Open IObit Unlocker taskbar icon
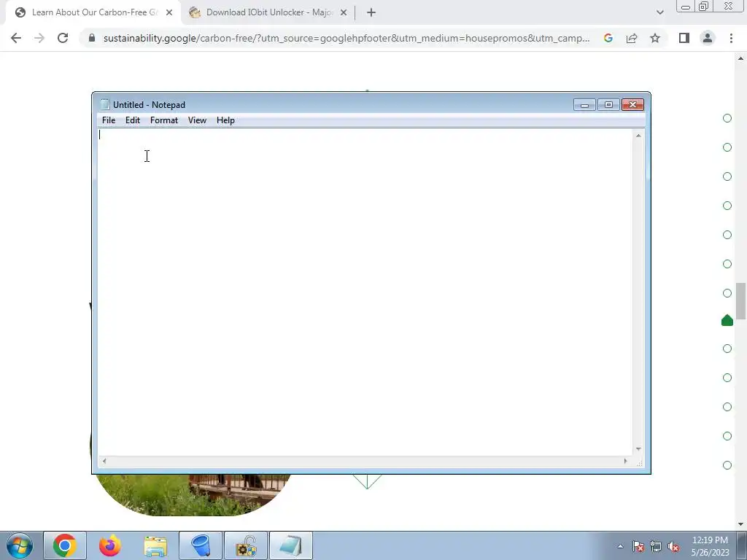Screen dimensions: 747x560 pos(246,545)
